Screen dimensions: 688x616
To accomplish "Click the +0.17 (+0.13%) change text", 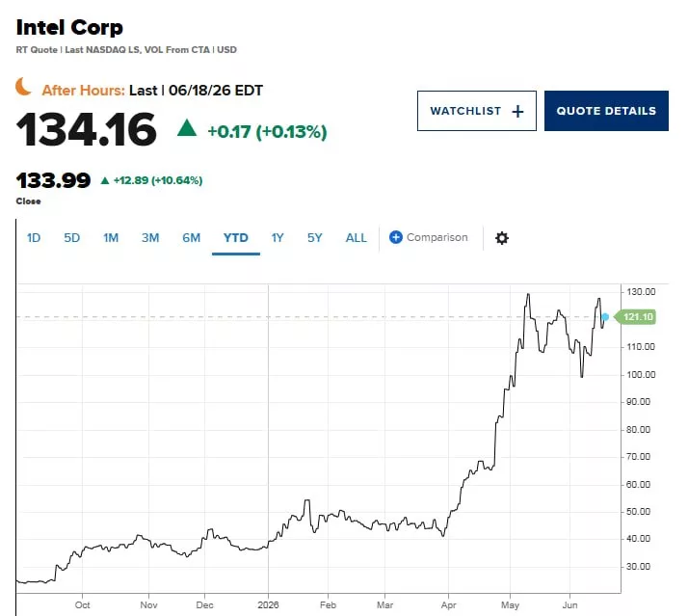I will [x=267, y=132].
